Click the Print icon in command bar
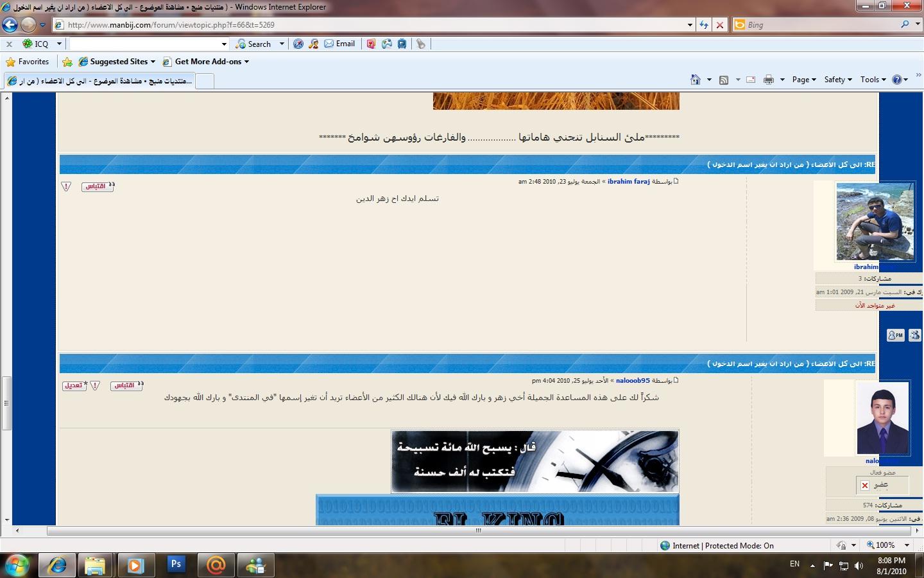Screen dimensions: 924x578 (x=768, y=80)
